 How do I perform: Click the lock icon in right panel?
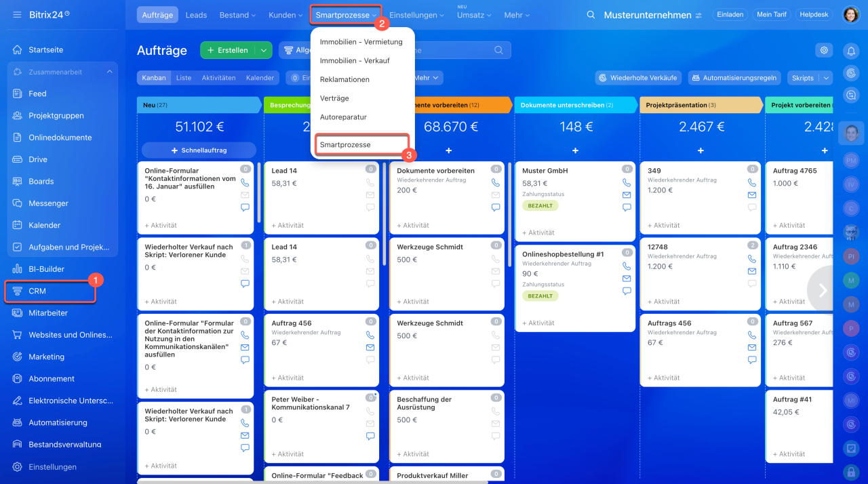tap(850, 471)
